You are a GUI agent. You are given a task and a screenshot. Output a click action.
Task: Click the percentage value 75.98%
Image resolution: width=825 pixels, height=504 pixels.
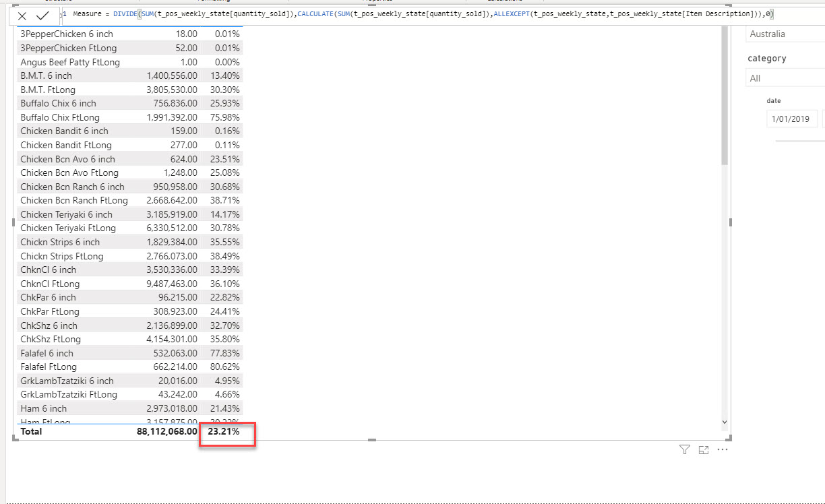point(224,117)
